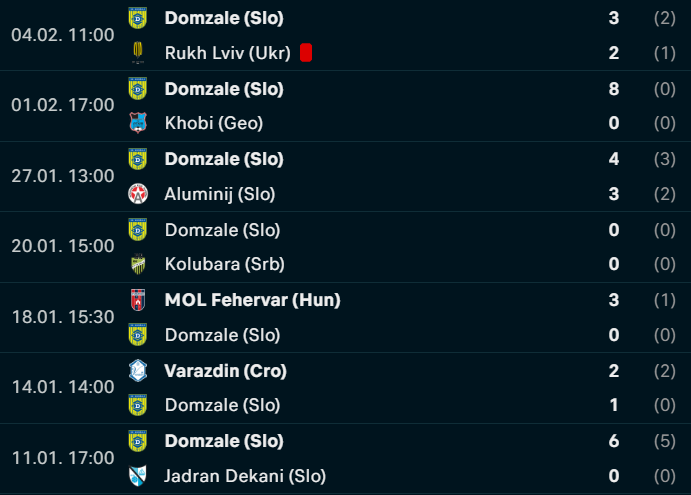Click the Varazdin club crest icon
This screenshot has width=691, height=495.
(137, 371)
